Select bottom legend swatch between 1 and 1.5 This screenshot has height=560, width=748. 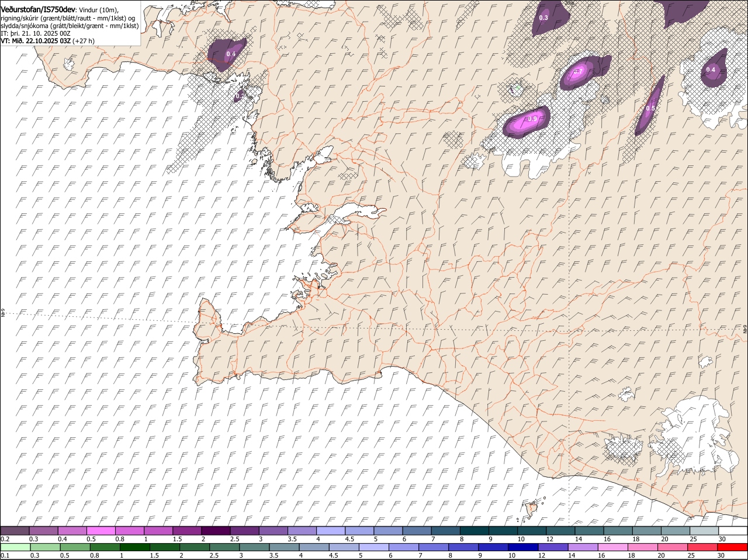pyautogui.click(x=136, y=547)
